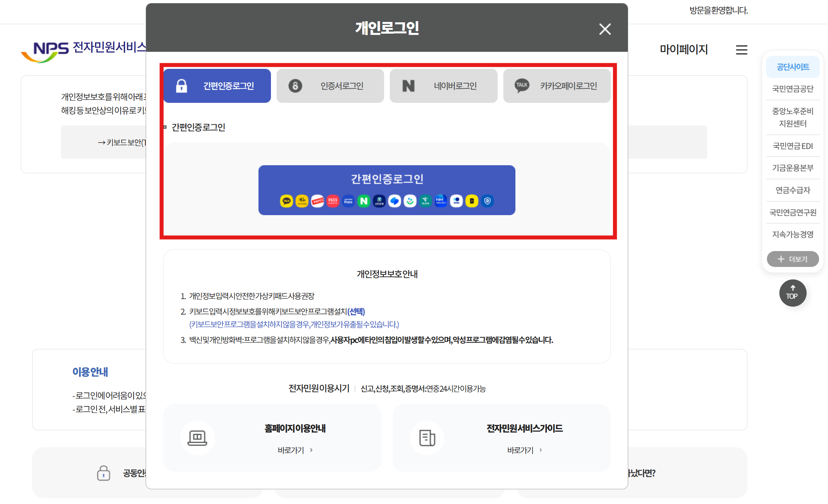Image resolution: width=828 pixels, height=504 pixels.
Task: Open the 국민연금 EDI sidebar link
Action: pos(792,146)
